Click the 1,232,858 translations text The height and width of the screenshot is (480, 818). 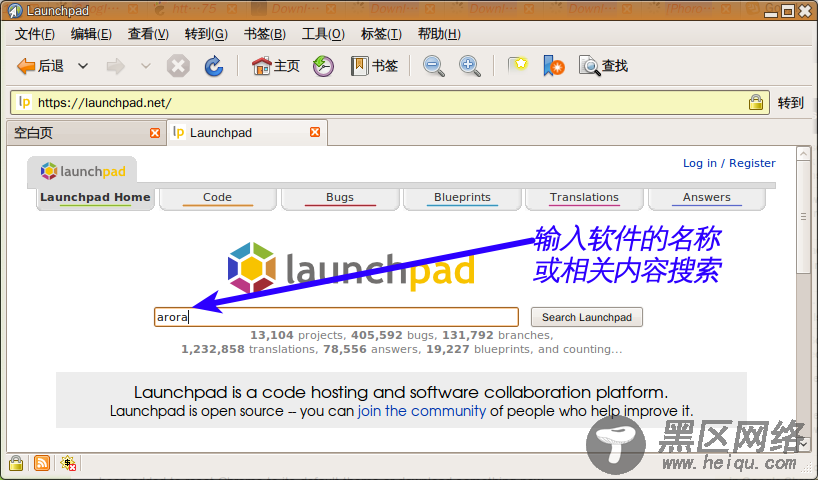(248, 350)
